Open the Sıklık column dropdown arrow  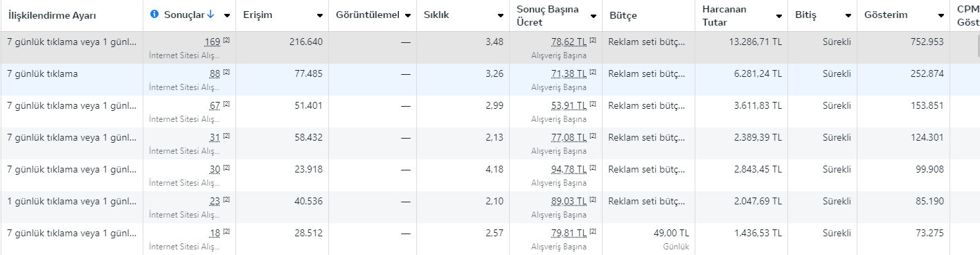500,15
